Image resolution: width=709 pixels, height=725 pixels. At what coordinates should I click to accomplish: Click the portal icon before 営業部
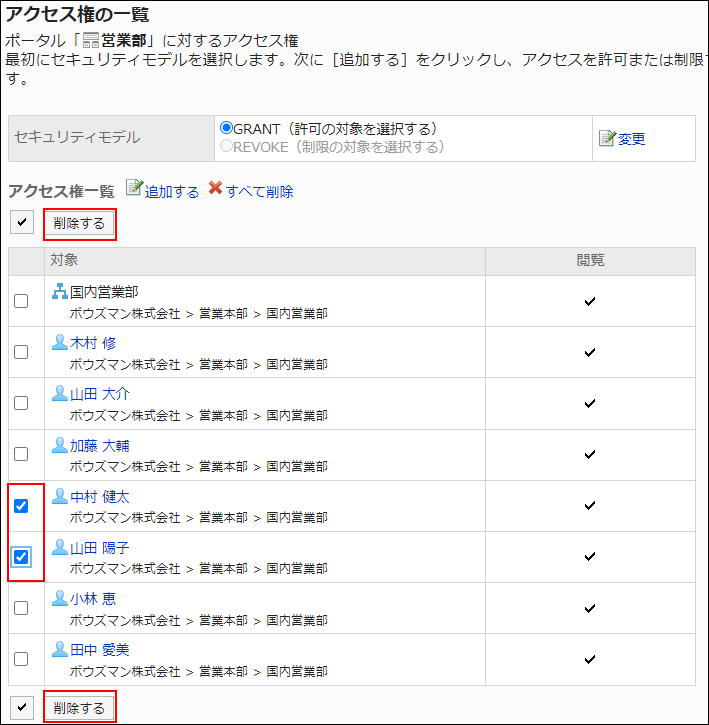click(x=91, y=41)
